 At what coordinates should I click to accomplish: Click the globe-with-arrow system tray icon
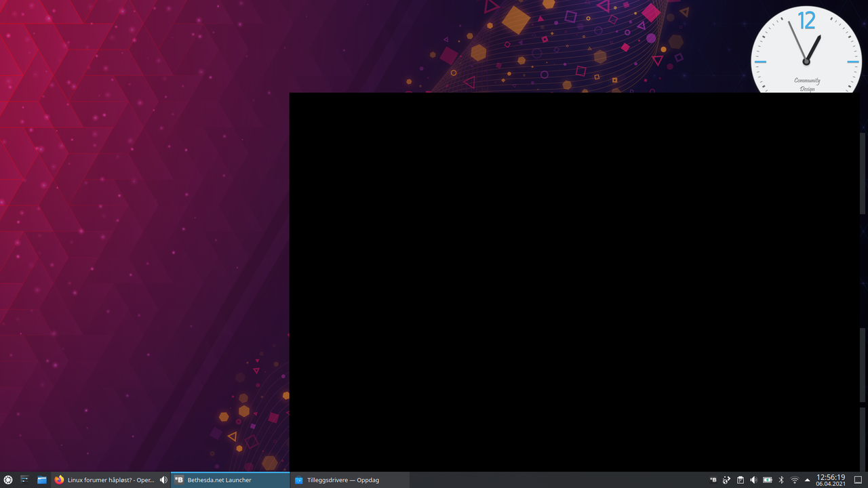click(726, 480)
